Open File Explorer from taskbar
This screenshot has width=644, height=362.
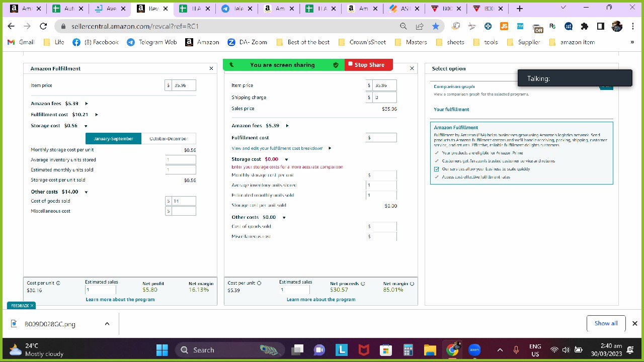430,350
